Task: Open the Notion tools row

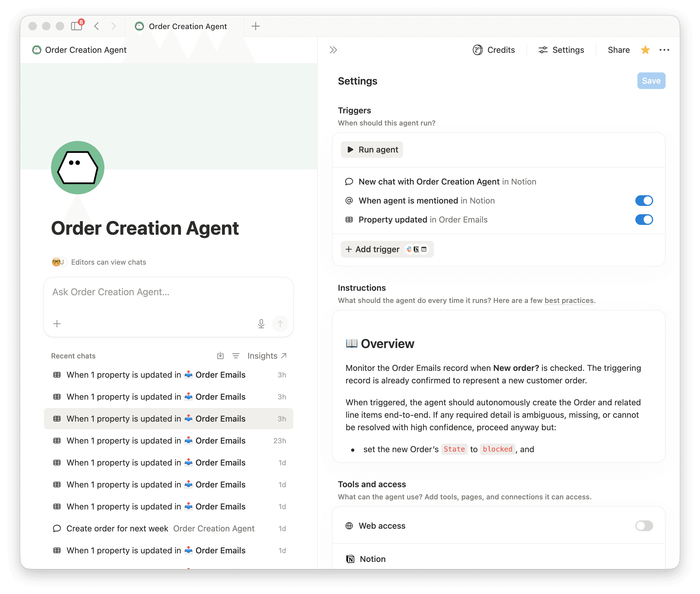Action: (498, 559)
